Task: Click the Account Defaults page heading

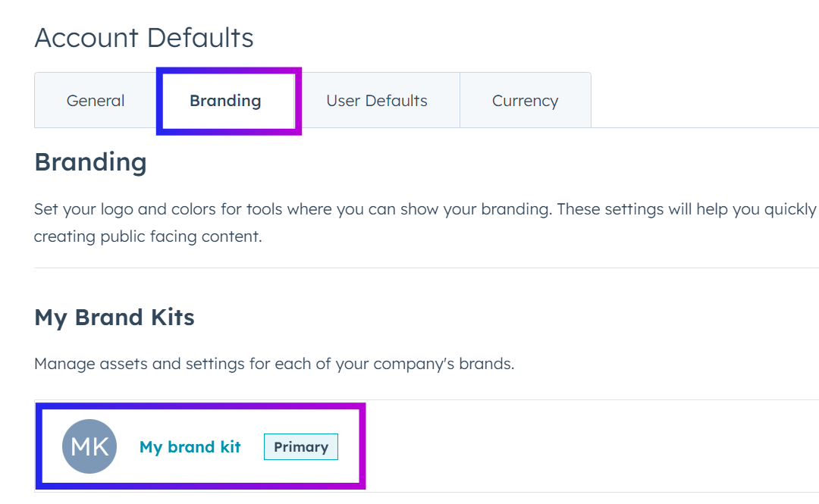Action: [143, 37]
